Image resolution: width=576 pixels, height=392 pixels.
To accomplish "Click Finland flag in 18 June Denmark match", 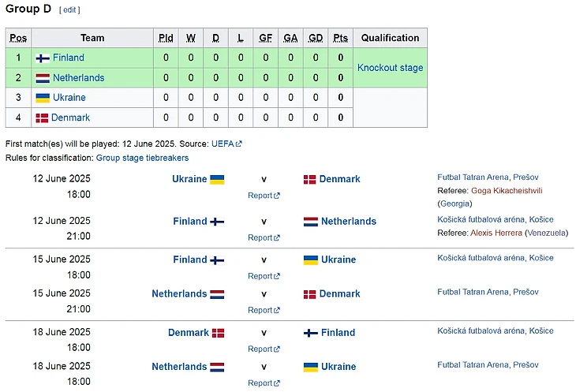I will point(310,333).
